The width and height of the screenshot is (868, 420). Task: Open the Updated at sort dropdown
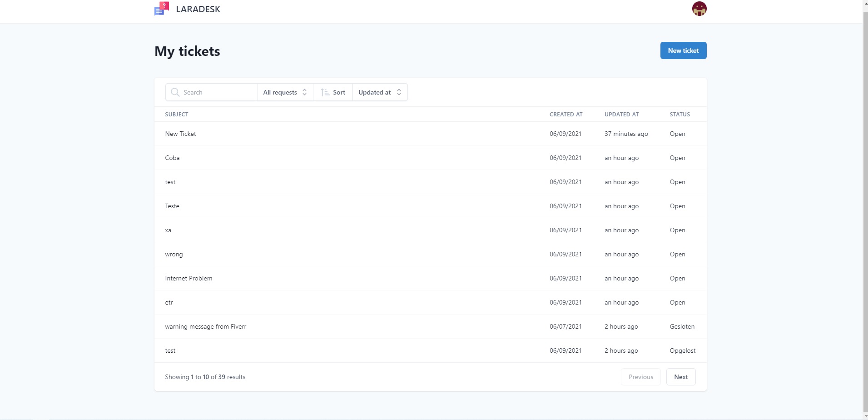(380, 92)
